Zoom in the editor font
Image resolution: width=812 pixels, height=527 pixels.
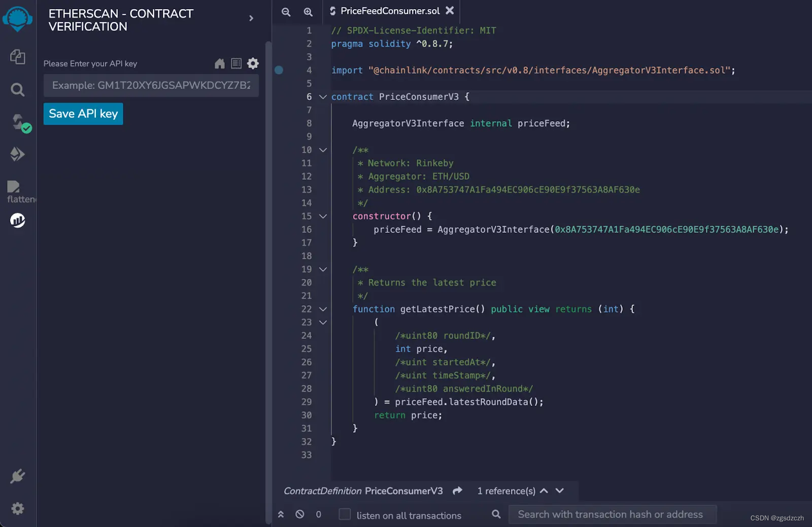click(308, 12)
